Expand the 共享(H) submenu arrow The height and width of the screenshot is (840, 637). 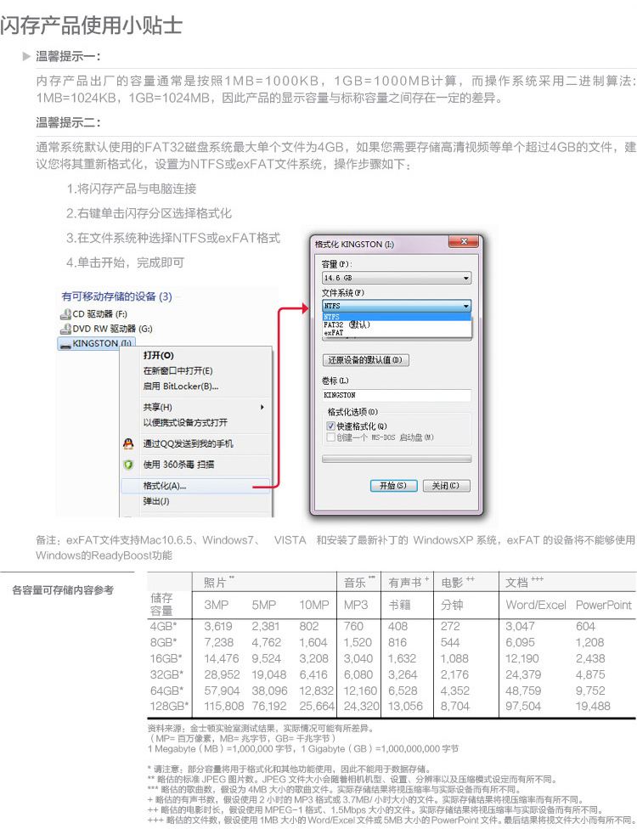(262, 407)
